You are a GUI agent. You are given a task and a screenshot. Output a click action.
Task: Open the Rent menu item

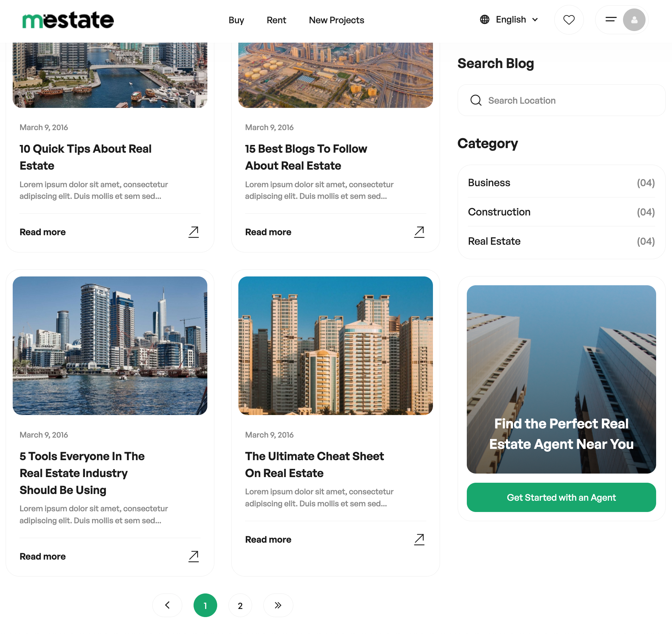click(276, 20)
